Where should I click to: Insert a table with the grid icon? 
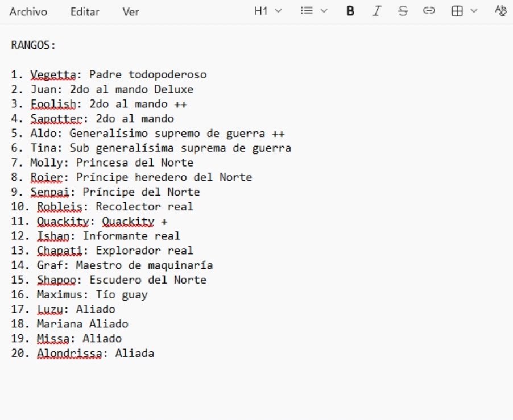click(457, 11)
